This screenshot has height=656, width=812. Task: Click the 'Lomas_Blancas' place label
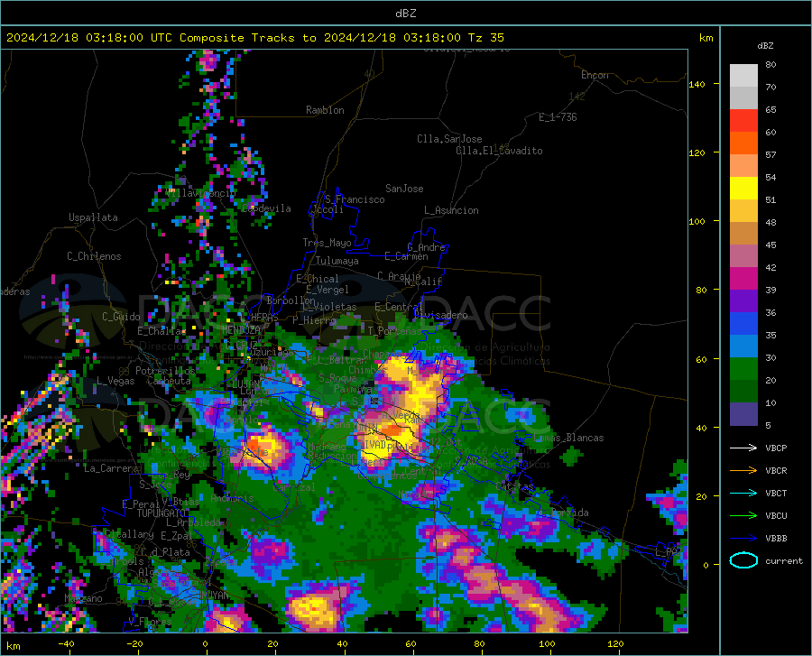point(568,438)
